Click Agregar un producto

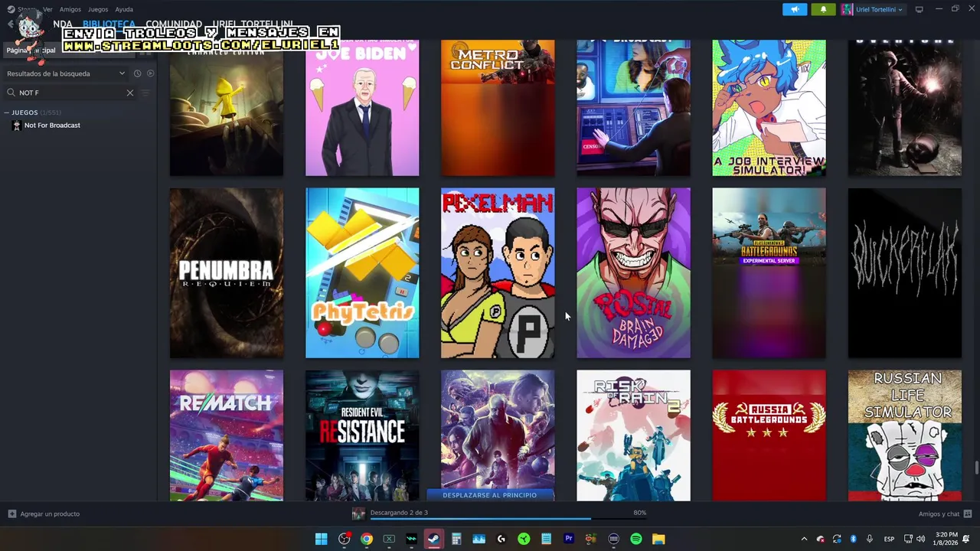pyautogui.click(x=44, y=514)
